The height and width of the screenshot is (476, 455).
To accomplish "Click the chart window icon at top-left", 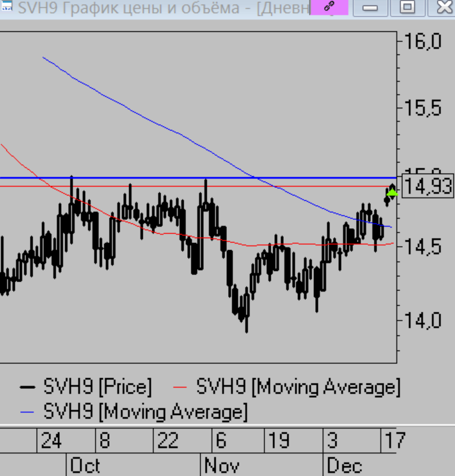I will pos(7,6).
